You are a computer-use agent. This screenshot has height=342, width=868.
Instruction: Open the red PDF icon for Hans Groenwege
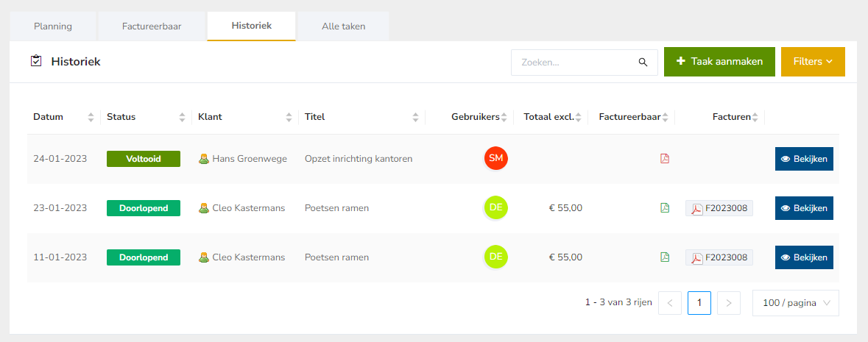click(x=665, y=158)
